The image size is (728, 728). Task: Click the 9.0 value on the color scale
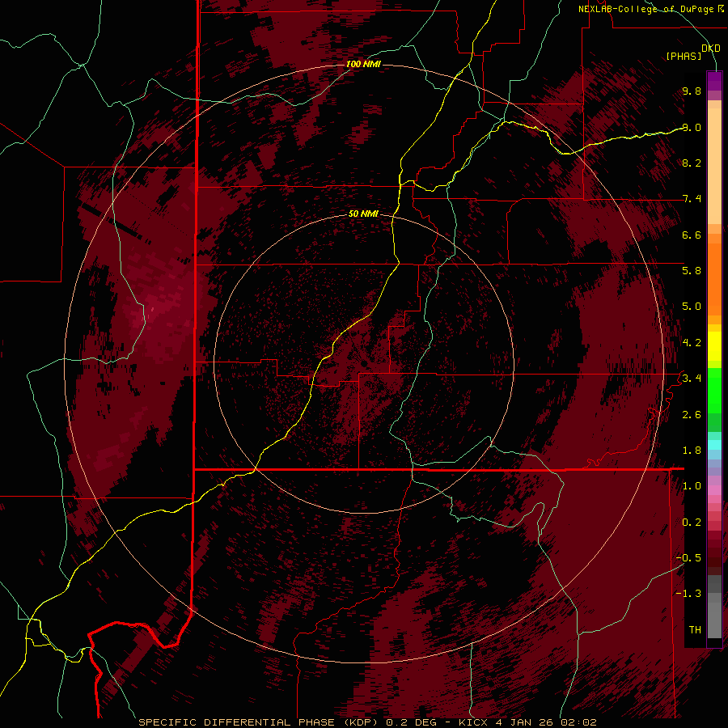[x=692, y=127]
